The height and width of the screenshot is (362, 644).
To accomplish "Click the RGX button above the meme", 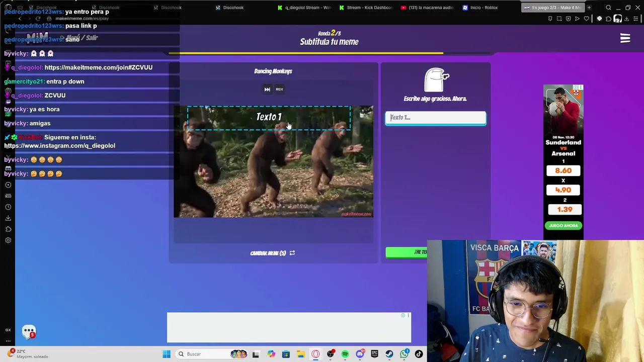I will coord(279,89).
